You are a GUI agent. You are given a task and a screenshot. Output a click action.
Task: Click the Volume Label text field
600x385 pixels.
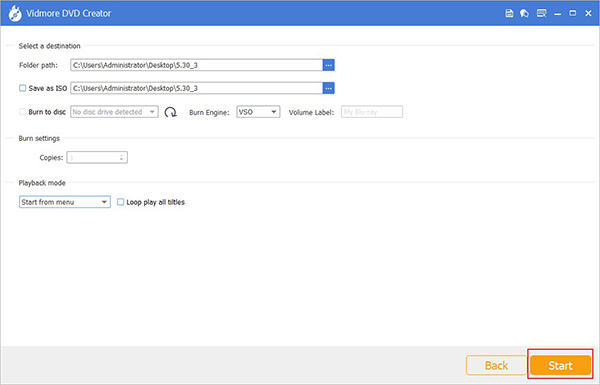pos(372,112)
